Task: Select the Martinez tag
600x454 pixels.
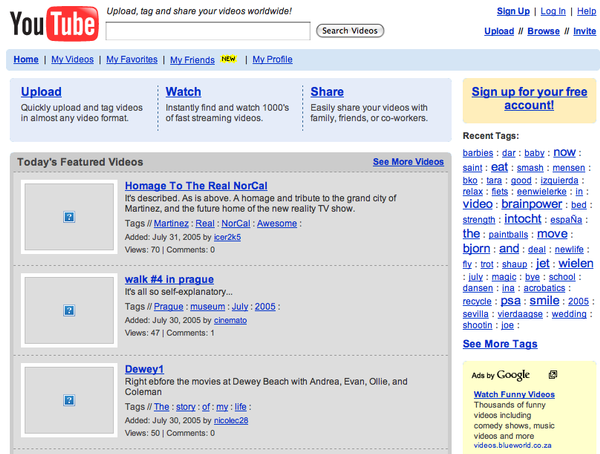Action: [171, 223]
